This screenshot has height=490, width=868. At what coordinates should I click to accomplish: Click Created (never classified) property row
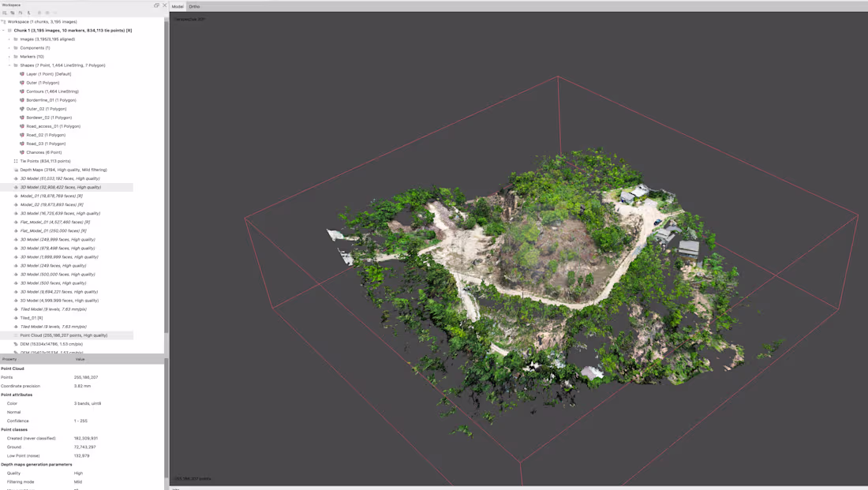pos(82,439)
